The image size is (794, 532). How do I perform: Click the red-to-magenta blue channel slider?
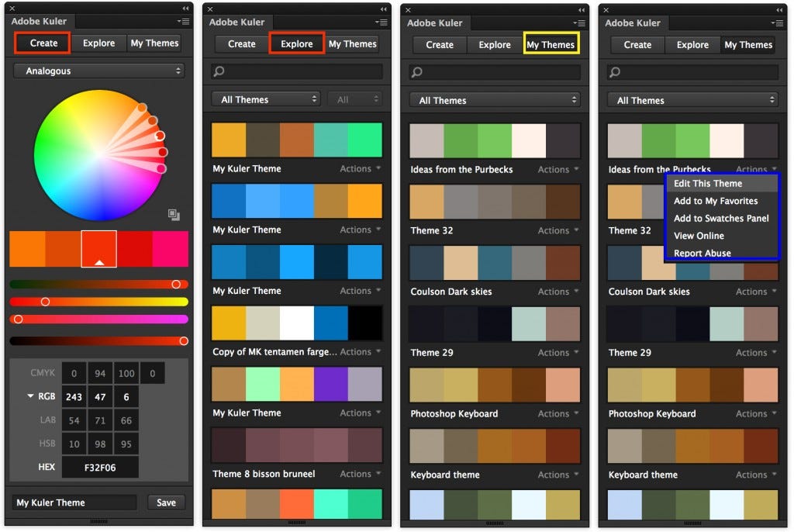[98, 319]
